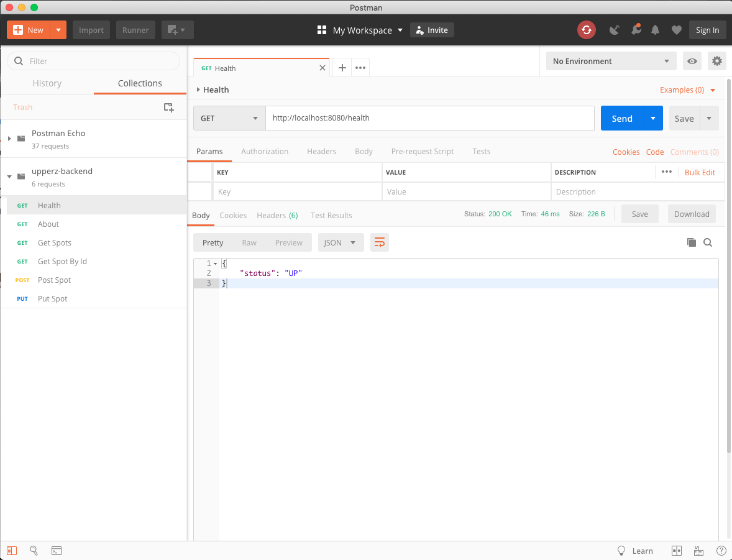Open the request Headers tab
Screen dimensions: 732x560
pyautogui.click(x=322, y=151)
